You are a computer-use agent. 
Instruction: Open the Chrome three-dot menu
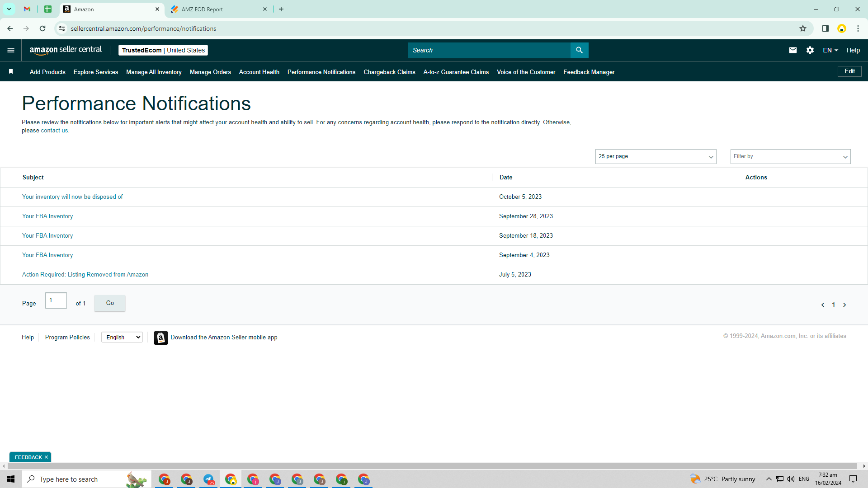click(858, 28)
